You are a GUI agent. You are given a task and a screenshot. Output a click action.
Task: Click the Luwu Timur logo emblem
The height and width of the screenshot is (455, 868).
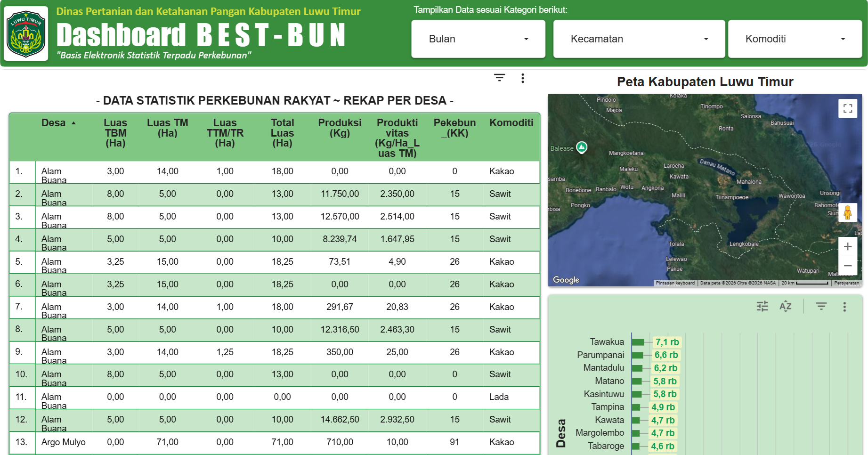(26, 34)
